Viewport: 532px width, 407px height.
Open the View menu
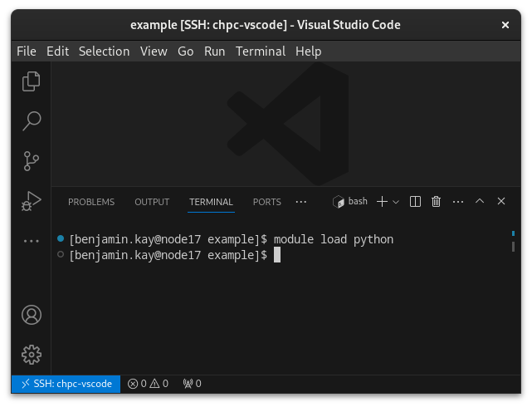pos(154,51)
